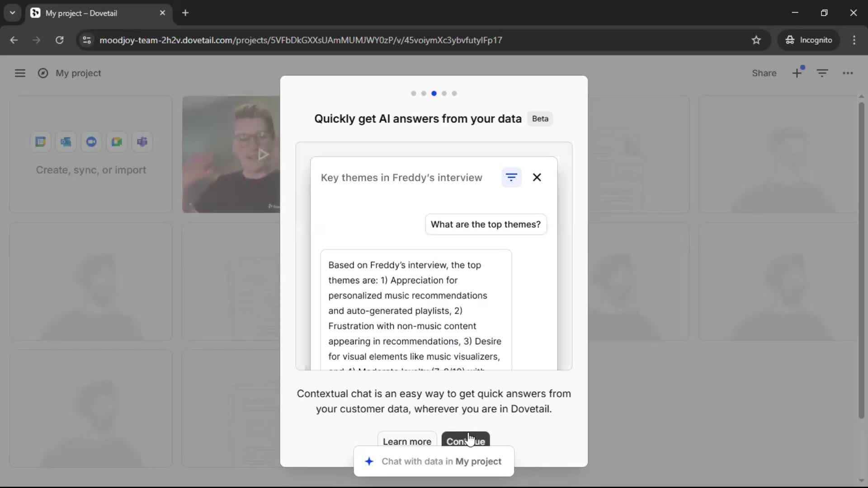Select the fourth onboarding step dot

pos(444,94)
